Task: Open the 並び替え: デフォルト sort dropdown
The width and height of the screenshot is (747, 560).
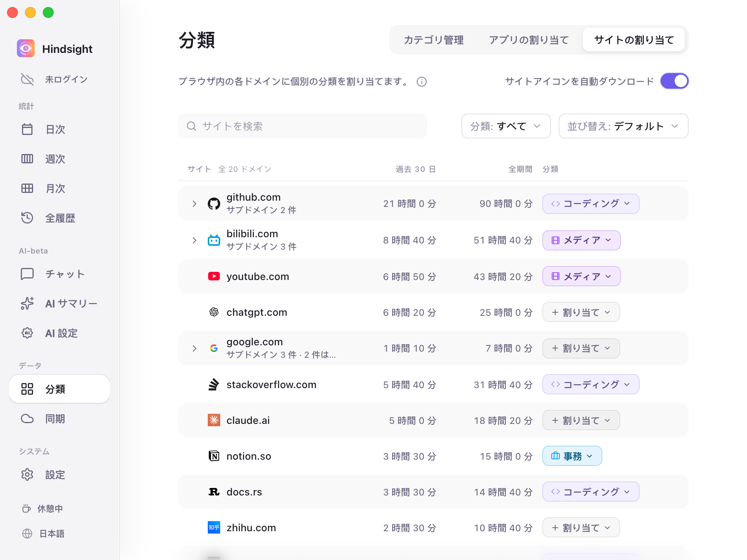Action: 623,126
